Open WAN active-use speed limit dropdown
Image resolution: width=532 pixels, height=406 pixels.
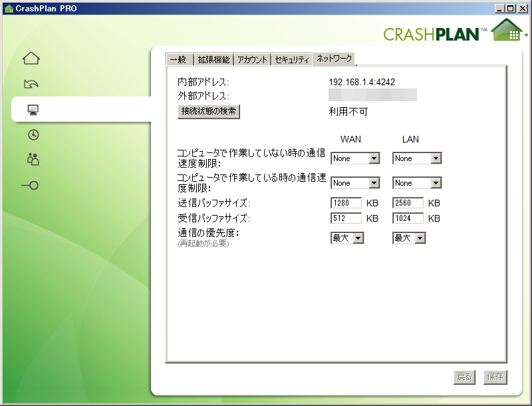point(355,183)
